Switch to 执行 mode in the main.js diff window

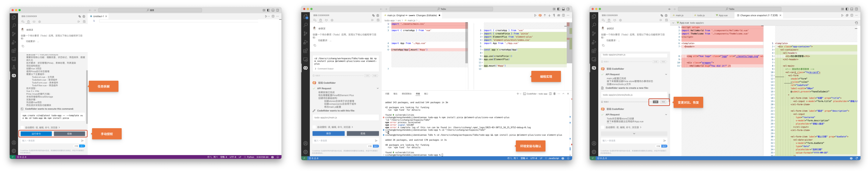pos(376,146)
